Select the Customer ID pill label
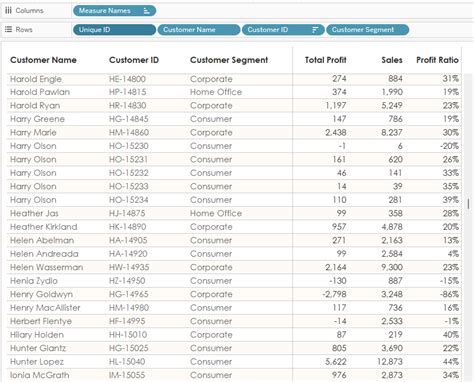The image size is (474, 382). 268,30
